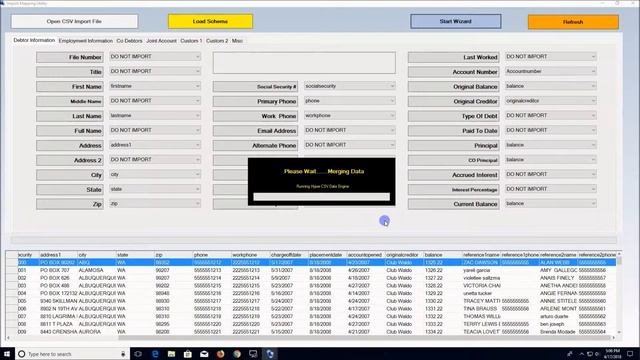
Task: Click the originalcreditor column header
Action: pos(404,255)
